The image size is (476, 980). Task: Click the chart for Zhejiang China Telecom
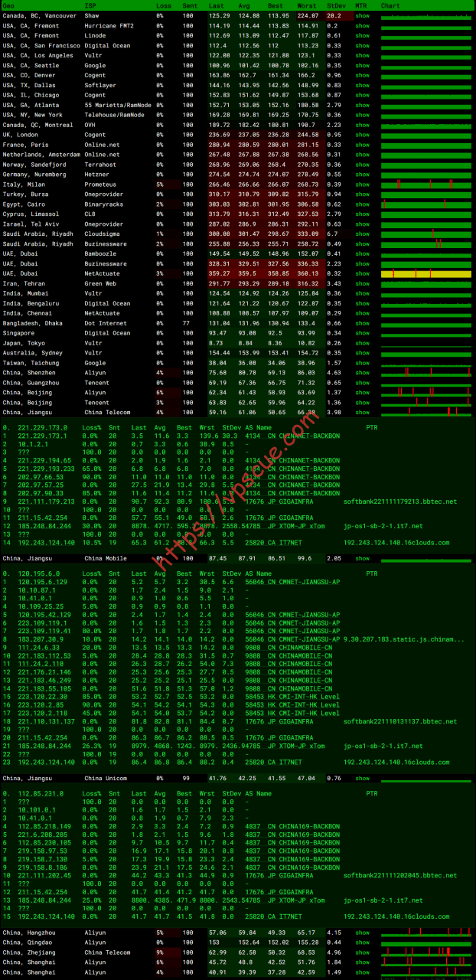coord(426,952)
